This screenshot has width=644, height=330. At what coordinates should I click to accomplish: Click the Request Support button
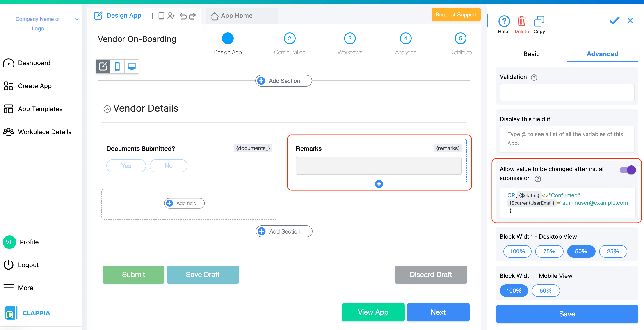456,14
